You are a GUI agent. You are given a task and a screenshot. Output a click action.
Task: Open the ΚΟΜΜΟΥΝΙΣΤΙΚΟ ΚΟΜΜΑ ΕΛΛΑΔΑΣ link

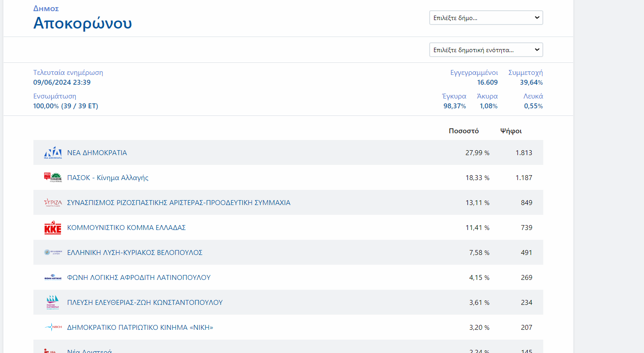[126, 227]
